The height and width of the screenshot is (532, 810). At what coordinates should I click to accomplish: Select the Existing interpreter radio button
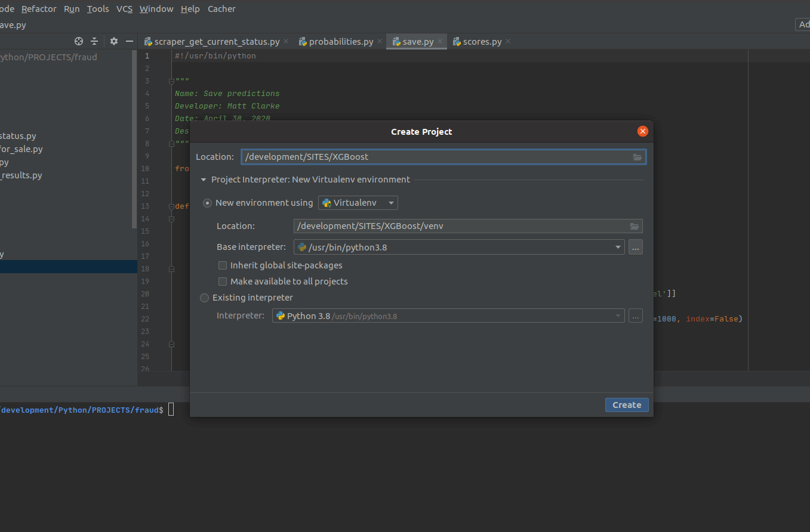click(205, 298)
